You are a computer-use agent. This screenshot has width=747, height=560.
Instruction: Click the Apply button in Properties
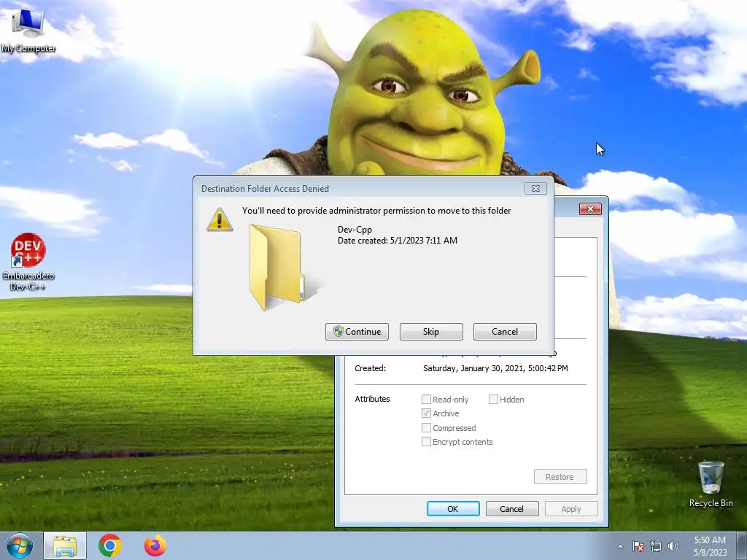click(571, 508)
